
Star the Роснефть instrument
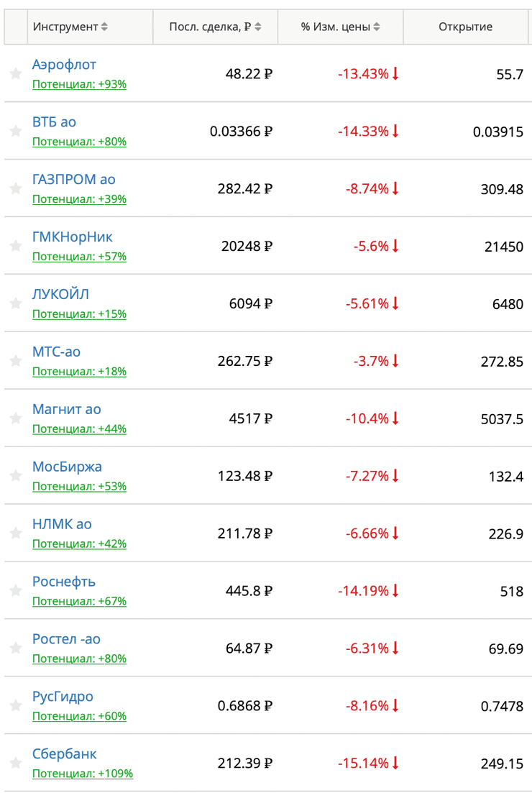(16, 591)
